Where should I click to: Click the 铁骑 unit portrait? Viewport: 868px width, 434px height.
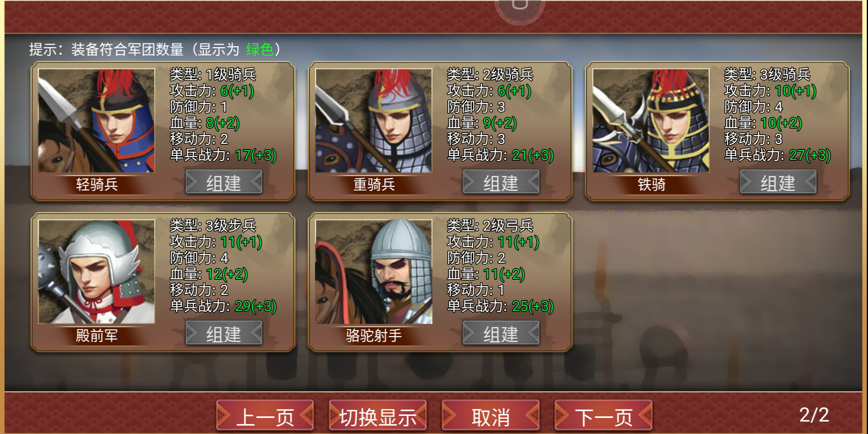[651, 121]
